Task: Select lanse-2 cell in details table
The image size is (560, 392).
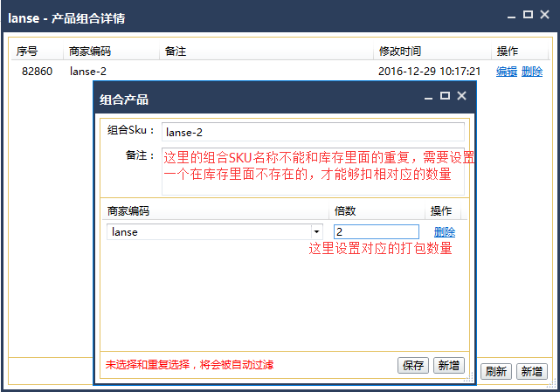Action: 88,72
